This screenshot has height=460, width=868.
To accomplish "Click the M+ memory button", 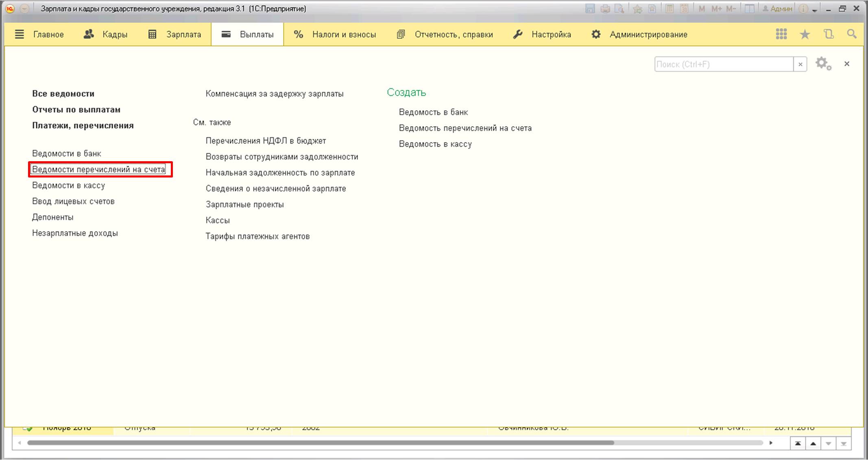I will (x=716, y=9).
